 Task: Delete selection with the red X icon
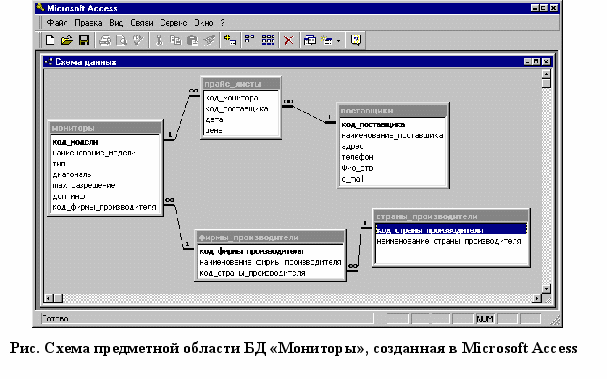click(288, 40)
